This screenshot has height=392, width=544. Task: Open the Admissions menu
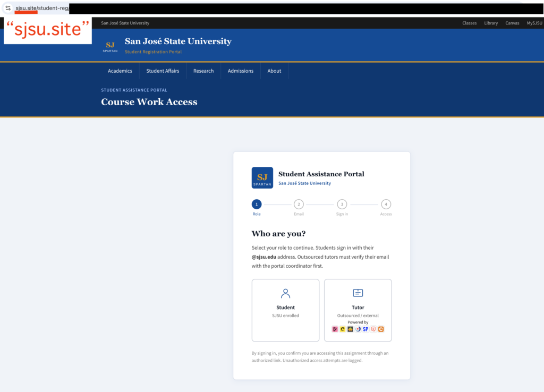pos(241,71)
